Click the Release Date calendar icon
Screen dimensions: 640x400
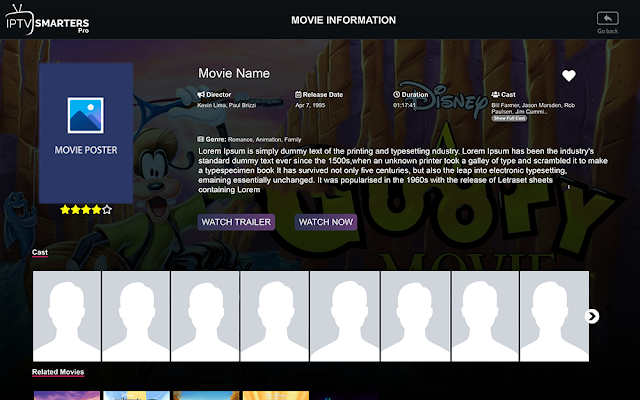pyautogui.click(x=298, y=95)
